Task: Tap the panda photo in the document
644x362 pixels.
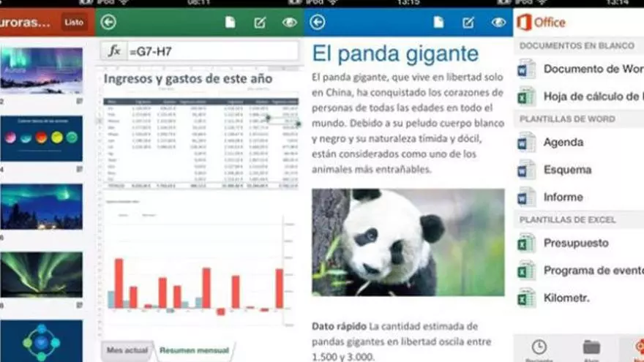Action: (408, 242)
